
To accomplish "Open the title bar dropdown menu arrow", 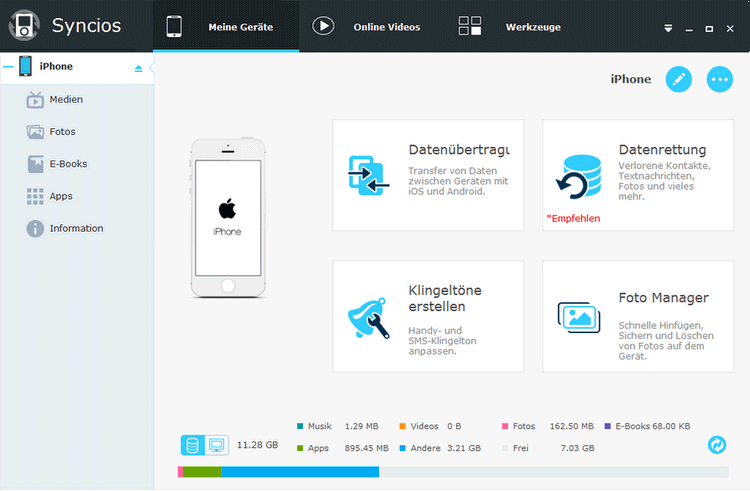I will 668,29.
